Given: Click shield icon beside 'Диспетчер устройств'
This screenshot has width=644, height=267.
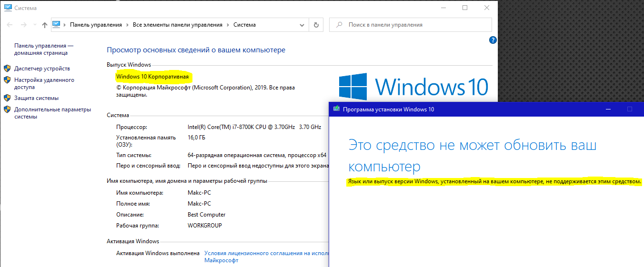Looking at the screenshot, I should (7, 69).
